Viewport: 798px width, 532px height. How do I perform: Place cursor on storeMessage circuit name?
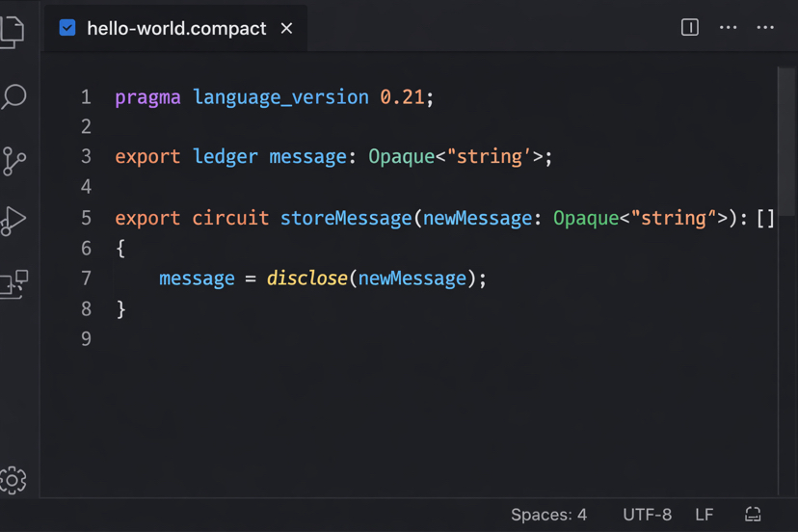pos(345,218)
